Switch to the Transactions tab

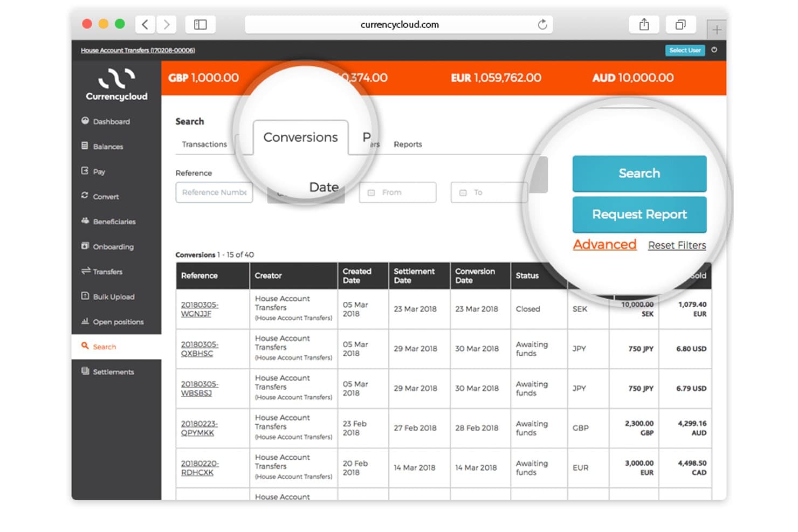(204, 144)
